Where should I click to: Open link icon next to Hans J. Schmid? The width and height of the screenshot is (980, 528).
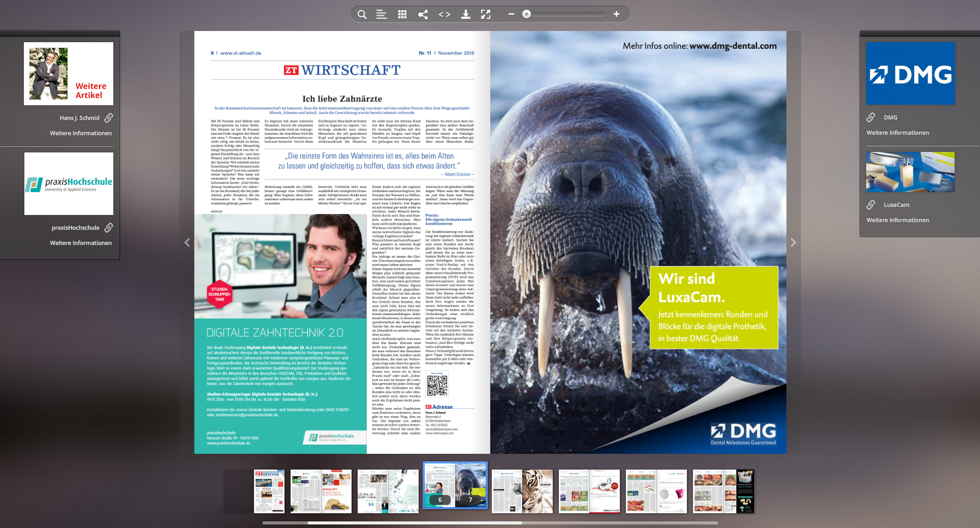coord(109,118)
